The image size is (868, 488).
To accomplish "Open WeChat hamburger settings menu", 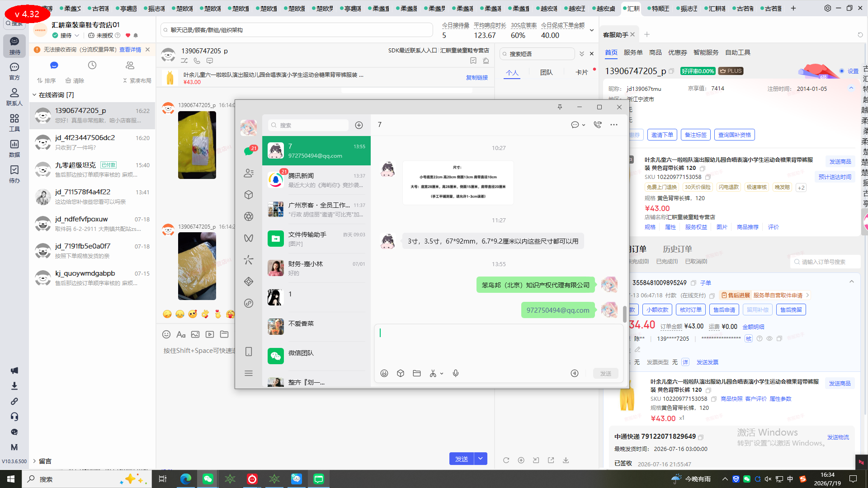I will (x=248, y=373).
